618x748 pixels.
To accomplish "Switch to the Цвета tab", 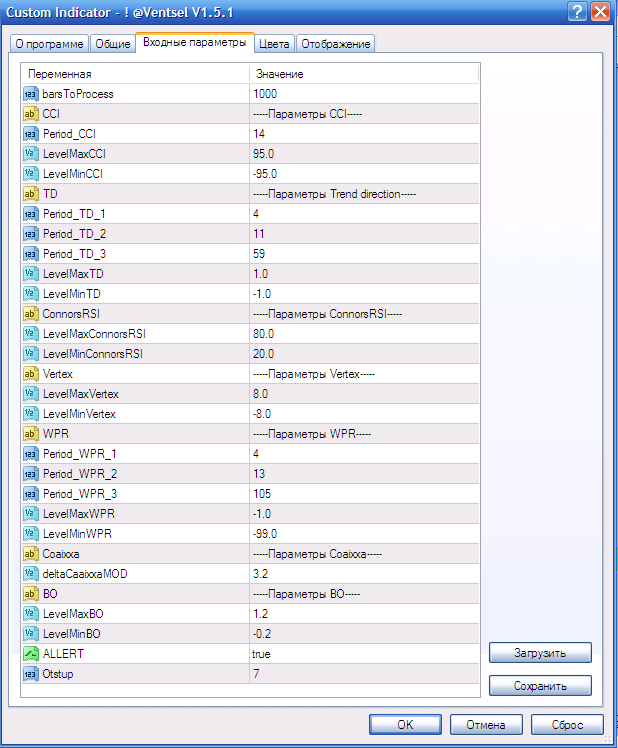I will [274, 44].
